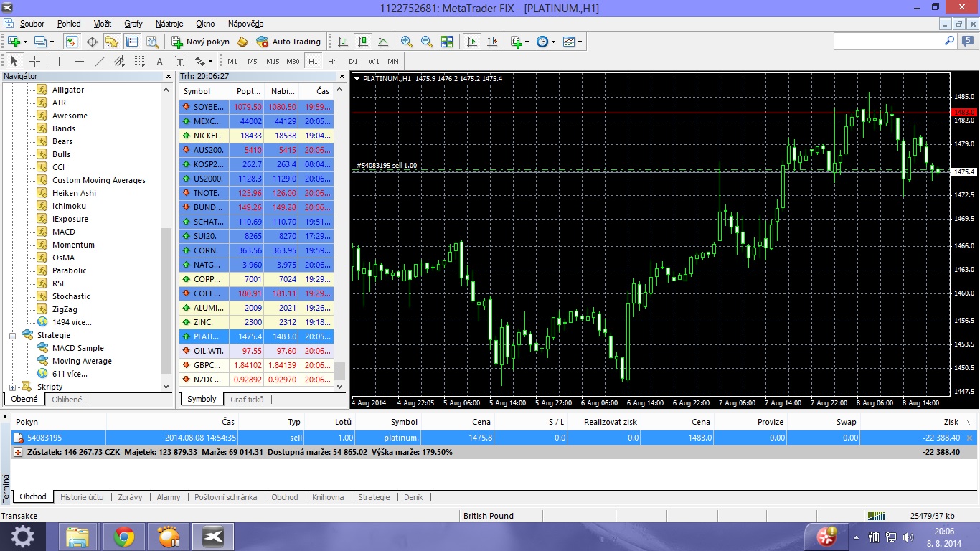Select the H4 timeframe button

click(333, 61)
